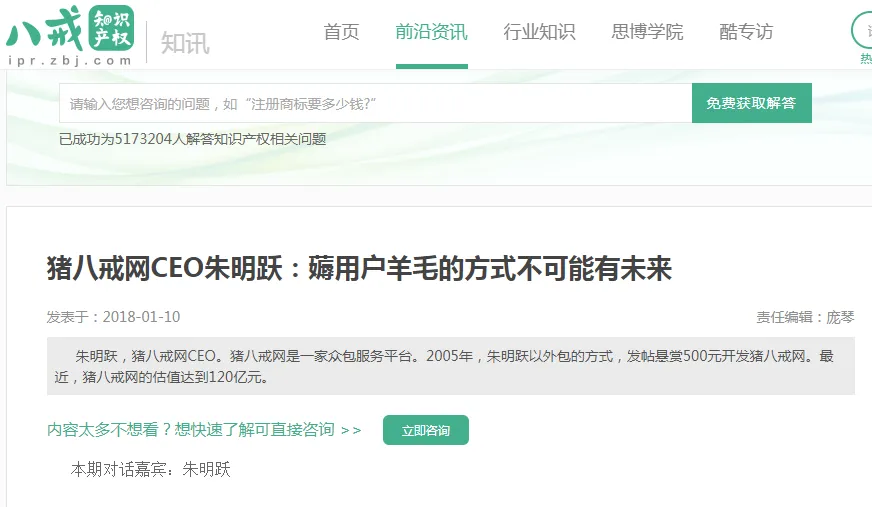Click the gray article summary box
This screenshot has height=507, width=872.
(x=450, y=366)
